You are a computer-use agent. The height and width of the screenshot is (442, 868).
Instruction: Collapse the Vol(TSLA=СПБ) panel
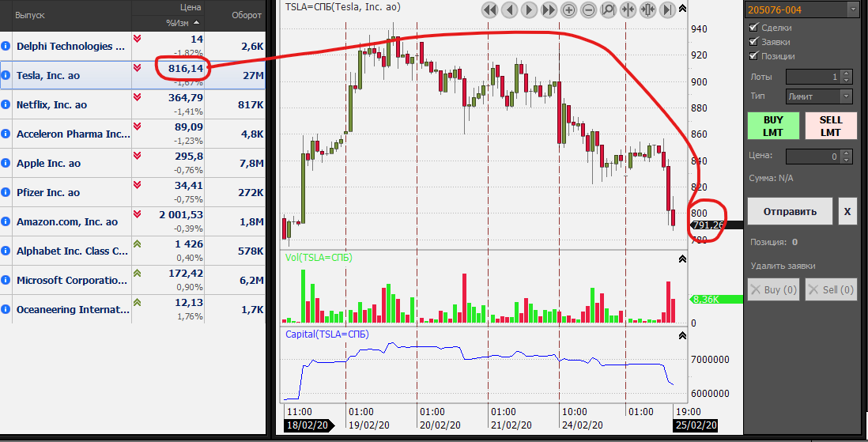click(x=681, y=259)
